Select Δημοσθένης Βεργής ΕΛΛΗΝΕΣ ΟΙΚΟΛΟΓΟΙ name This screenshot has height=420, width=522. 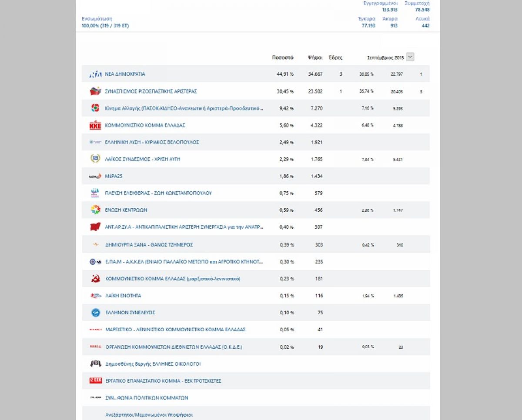coord(153,364)
